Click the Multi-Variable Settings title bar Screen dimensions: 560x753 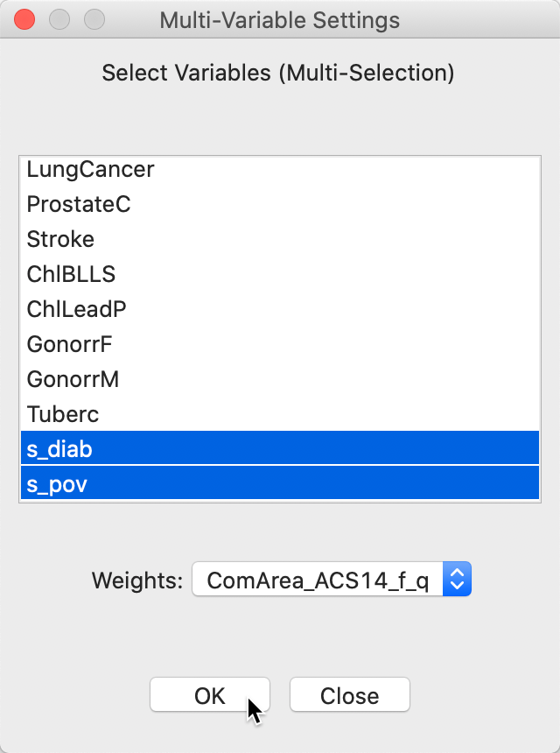280,19
